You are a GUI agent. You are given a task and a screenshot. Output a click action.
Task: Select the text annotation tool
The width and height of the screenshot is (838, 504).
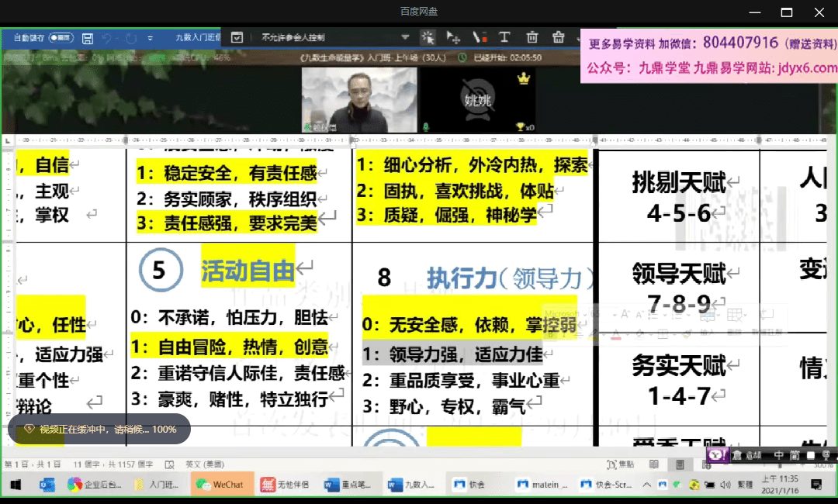coord(504,37)
